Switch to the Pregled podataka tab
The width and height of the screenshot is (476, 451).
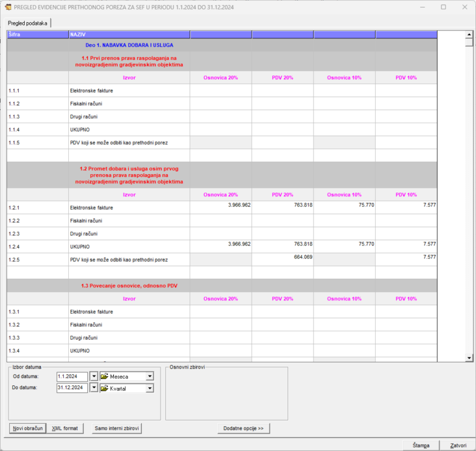pos(27,23)
